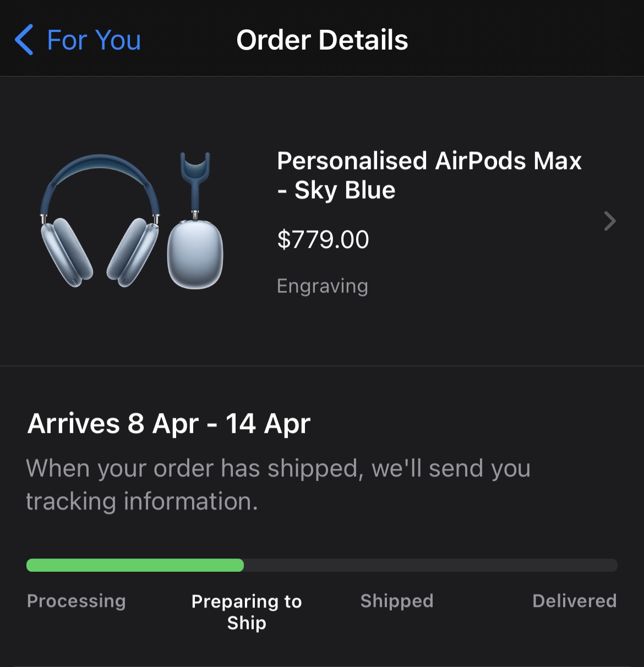Open product details with the right chevron
Screen dimensions: 644x667
pos(609,221)
